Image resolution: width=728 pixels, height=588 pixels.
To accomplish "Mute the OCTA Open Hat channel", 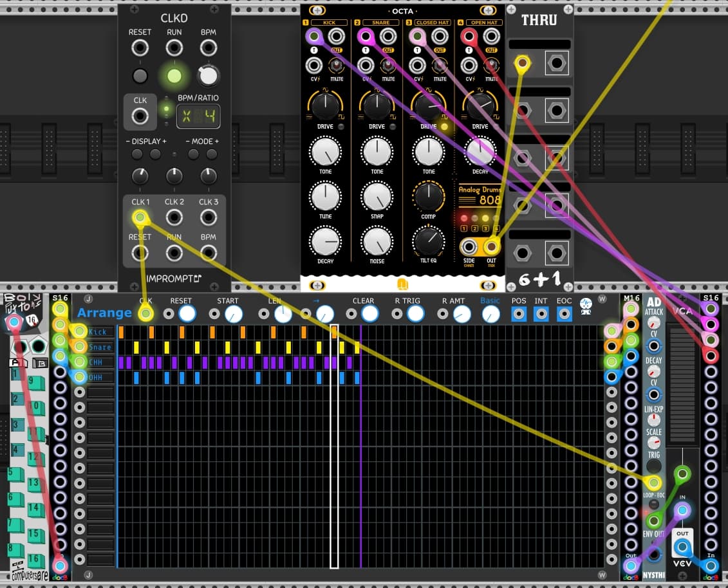I will tap(490, 66).
